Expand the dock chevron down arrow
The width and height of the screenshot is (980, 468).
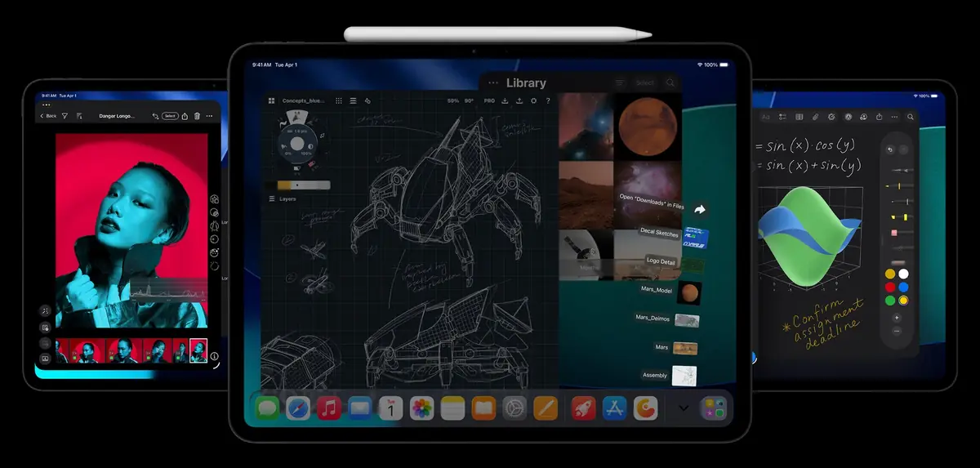pos(684,408)
